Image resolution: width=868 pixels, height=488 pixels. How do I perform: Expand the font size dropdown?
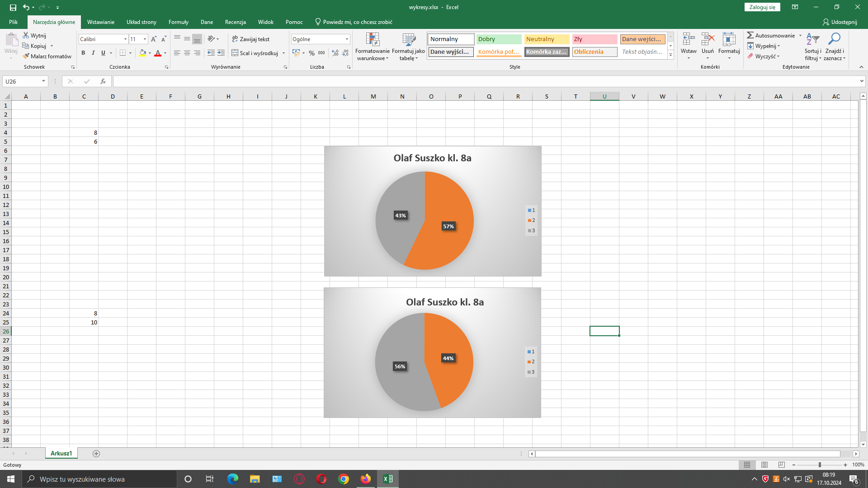click(145, 39)
